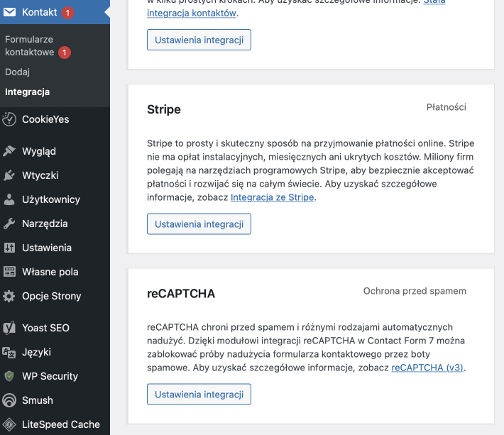Open Formularze kontaktowe submenu item
This screenshot has width=504, height=435.
click(x=30, y=45)
